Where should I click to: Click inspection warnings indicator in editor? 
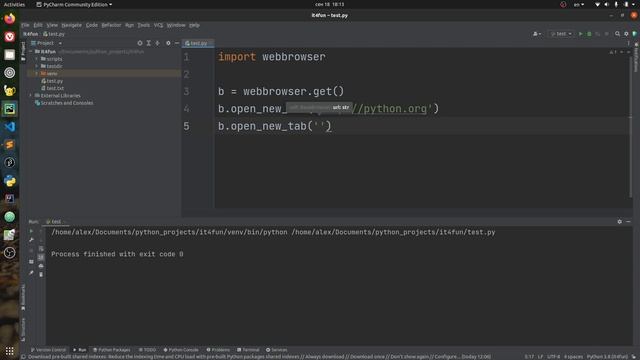613,52
